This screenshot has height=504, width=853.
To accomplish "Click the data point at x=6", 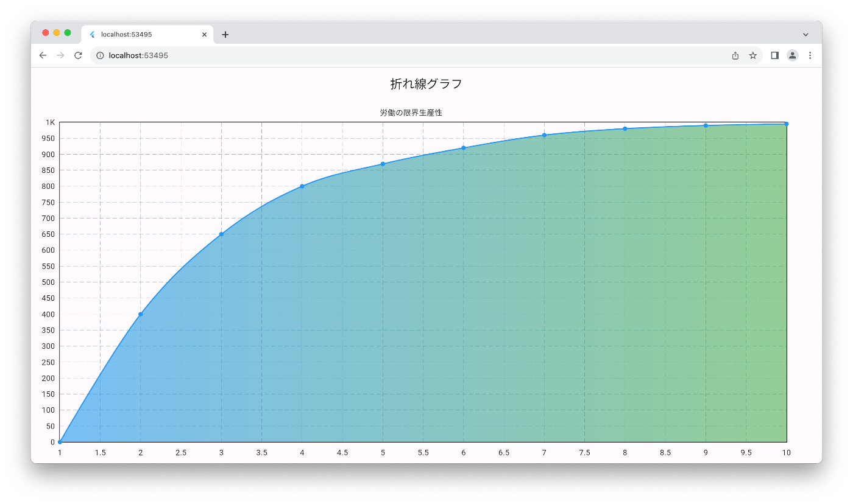I will 464,148.
